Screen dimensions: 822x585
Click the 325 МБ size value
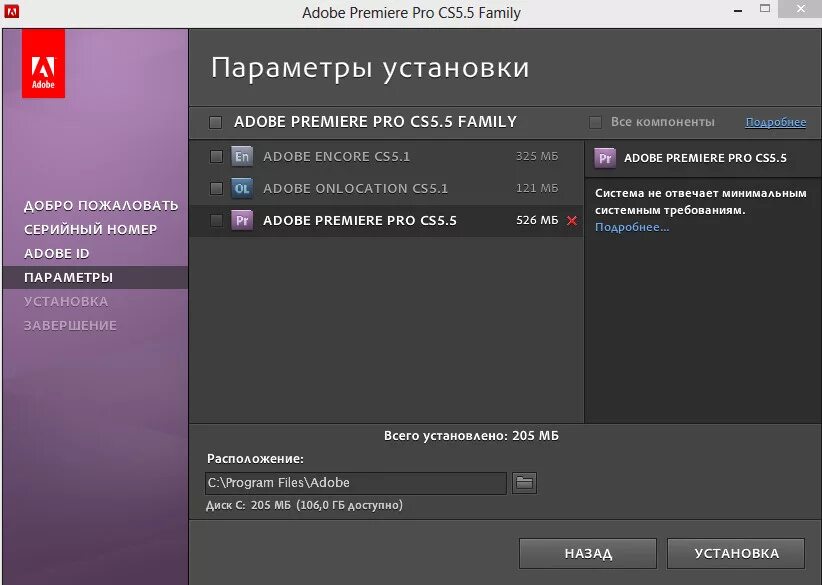point(537,156)
